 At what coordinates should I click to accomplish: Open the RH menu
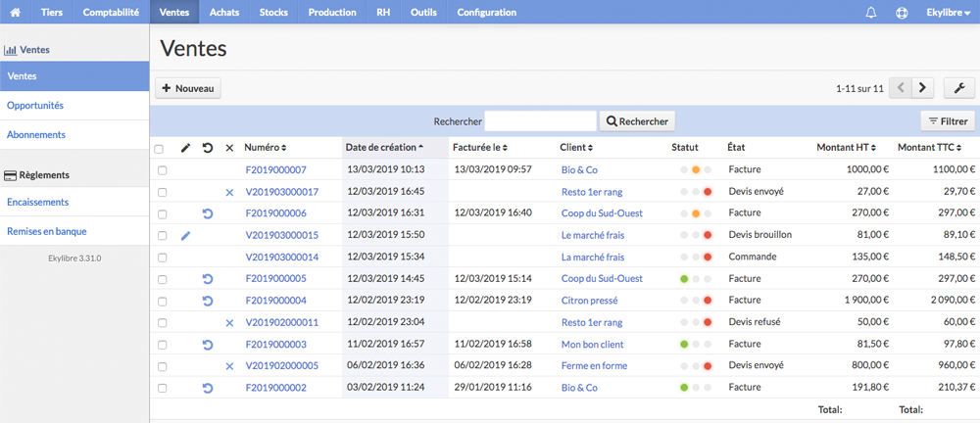pos(384,12)
